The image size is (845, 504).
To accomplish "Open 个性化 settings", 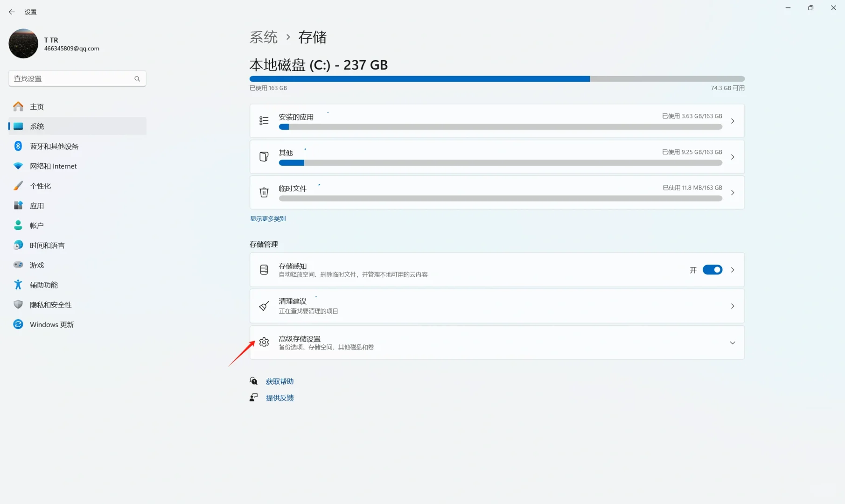I will point(41,185).
